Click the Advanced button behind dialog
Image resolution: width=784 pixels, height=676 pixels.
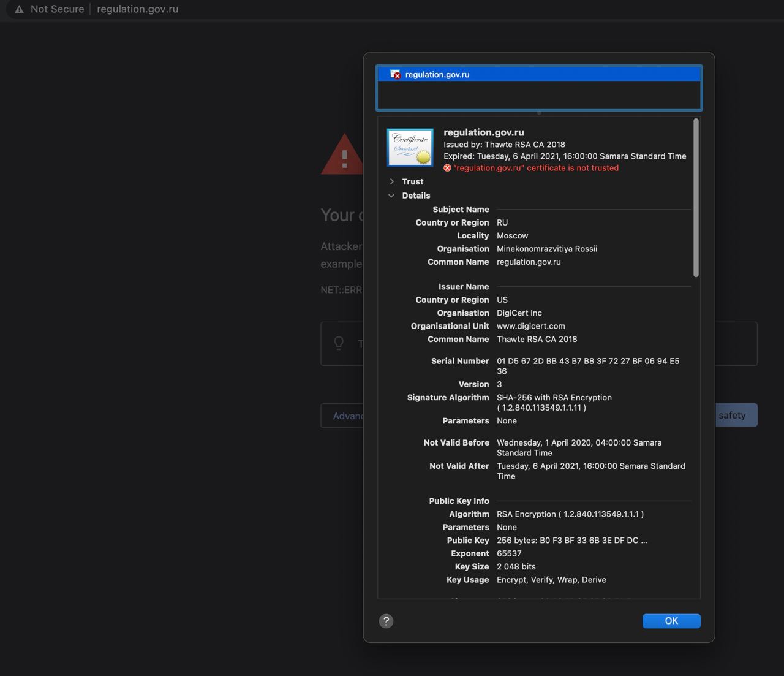(x=342, y=416)
